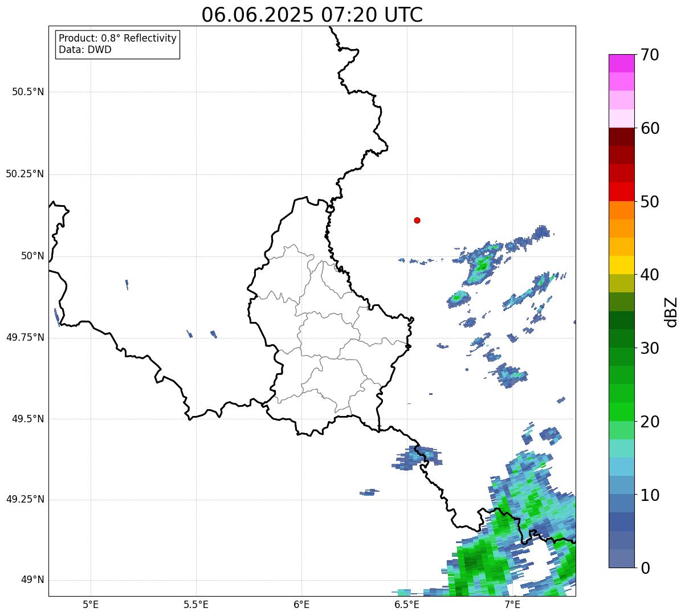Click the 49.75°N latitude label
The width and height of the screenshot is (685, 616).
pos(25,337)
